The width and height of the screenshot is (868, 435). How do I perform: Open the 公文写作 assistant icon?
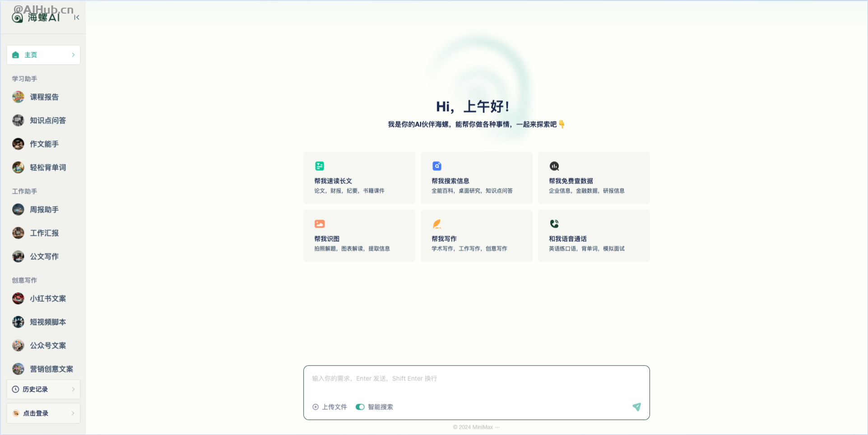pyautogui.click(x=18, y=256)
